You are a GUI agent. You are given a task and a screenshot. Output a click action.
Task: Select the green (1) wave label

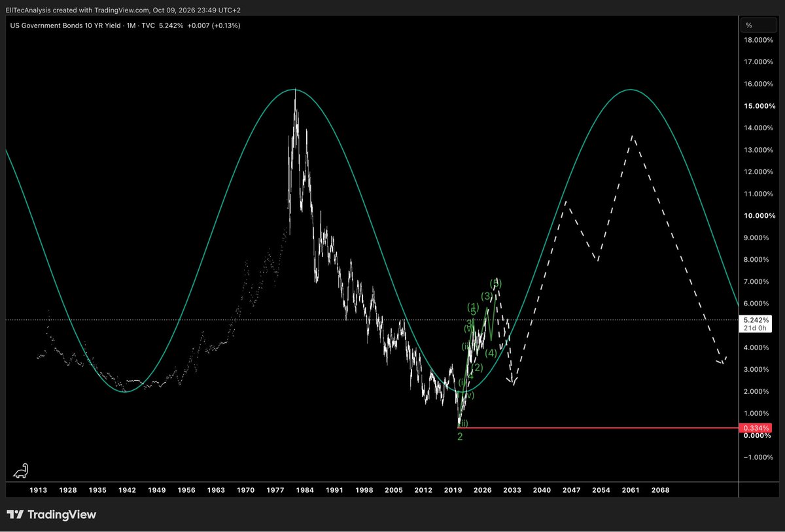click(472, 307)
